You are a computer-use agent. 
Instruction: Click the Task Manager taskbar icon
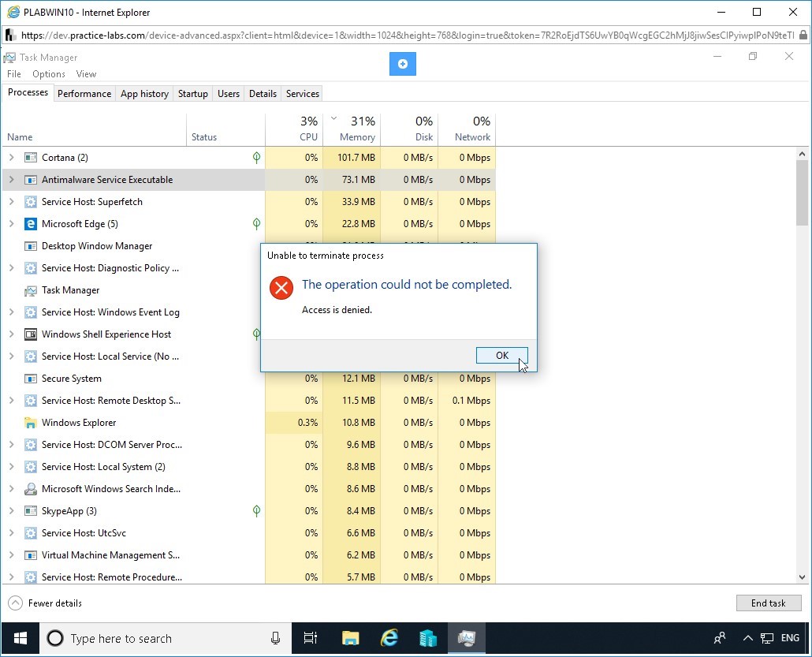coord(467,638)
